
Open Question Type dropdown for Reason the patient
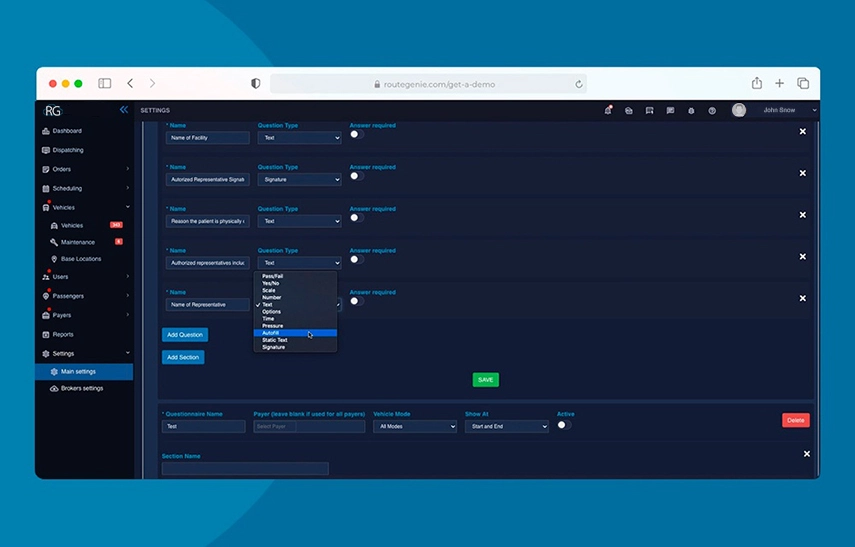click(x=299, y=221)
